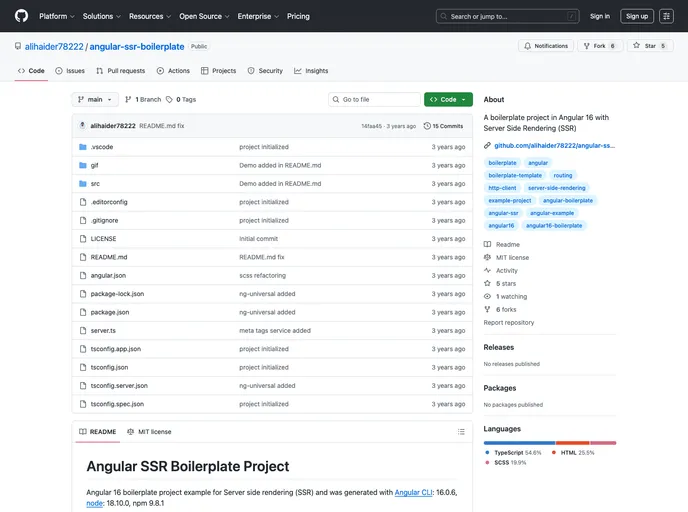The width and height of the screenshot is (688, 512).
Task: Open the server.ts file
Action: (x=103, y=331)
